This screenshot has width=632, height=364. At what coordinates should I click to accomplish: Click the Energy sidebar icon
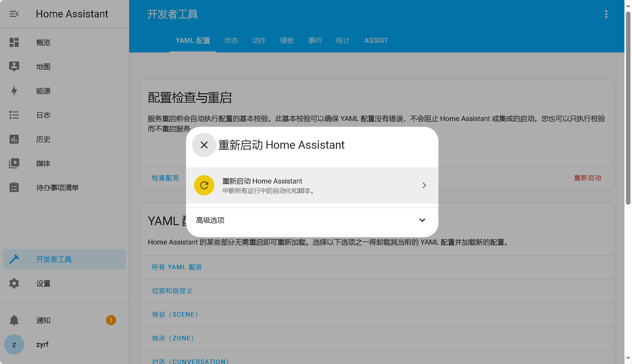14,90
